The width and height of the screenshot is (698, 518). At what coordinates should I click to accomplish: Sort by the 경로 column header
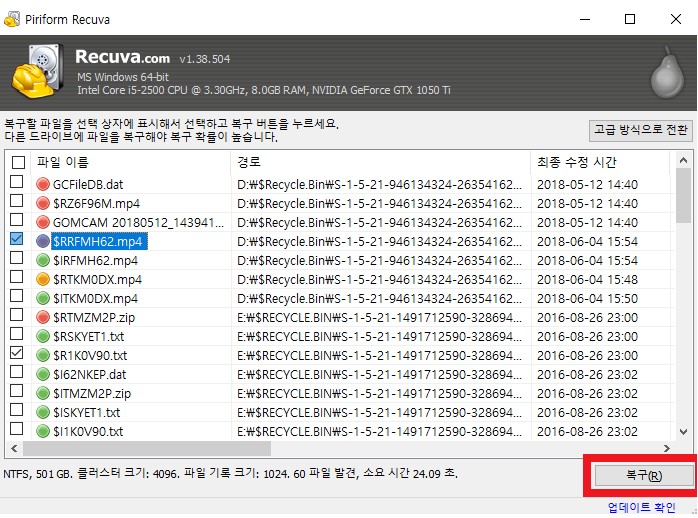381,162
